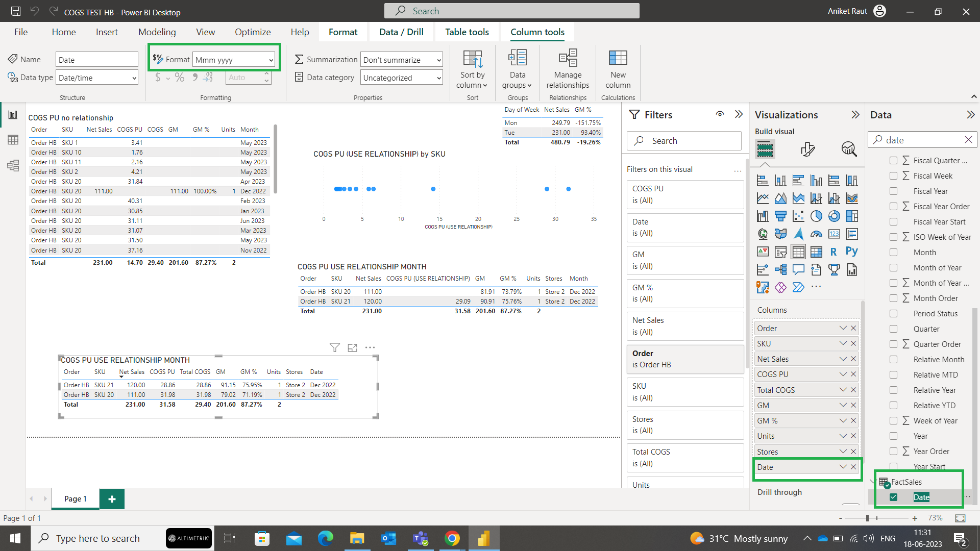This screenshot has height=551, width=980.
Task: Select the Python visual (Py) icon
Action: coord(851,252)
